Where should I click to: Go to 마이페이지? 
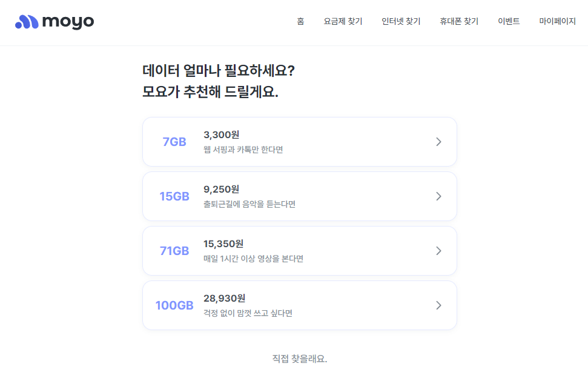(x=558, y=21)
